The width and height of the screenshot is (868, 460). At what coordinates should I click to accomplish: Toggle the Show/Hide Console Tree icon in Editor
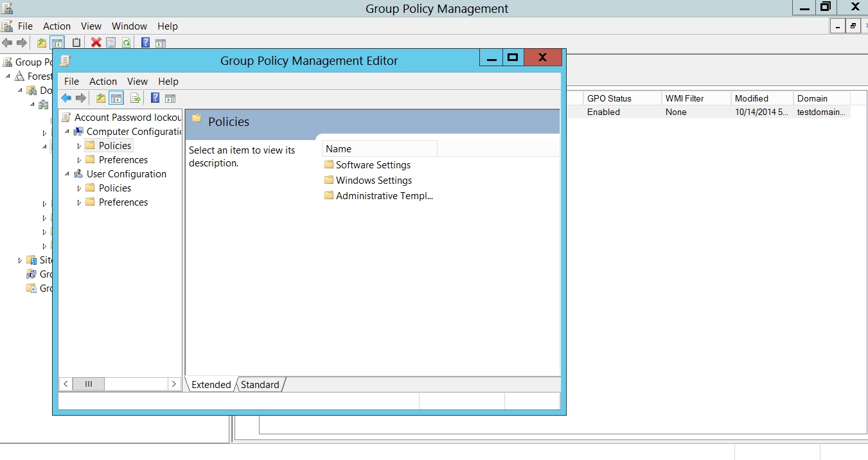pos(116,98)
